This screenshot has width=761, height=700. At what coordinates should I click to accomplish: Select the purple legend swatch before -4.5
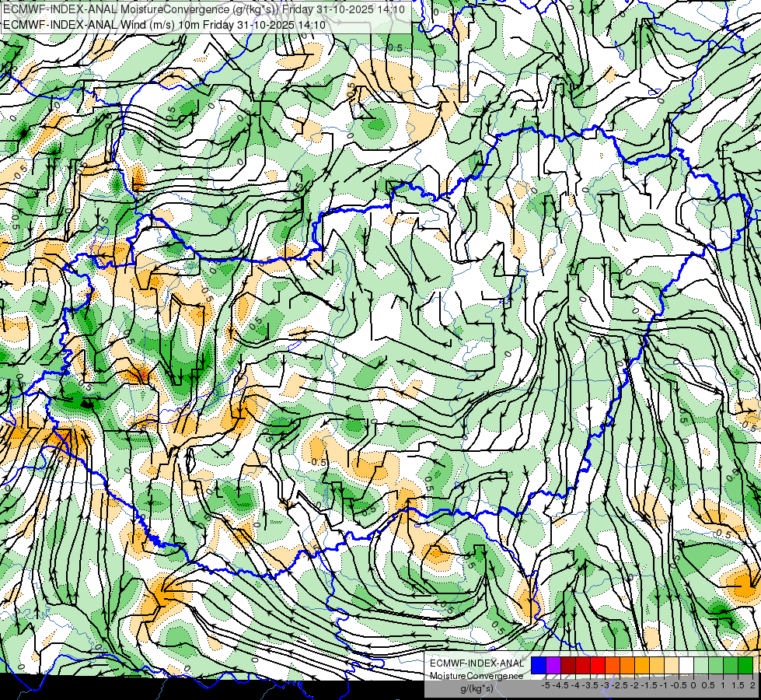pos(553,666)
